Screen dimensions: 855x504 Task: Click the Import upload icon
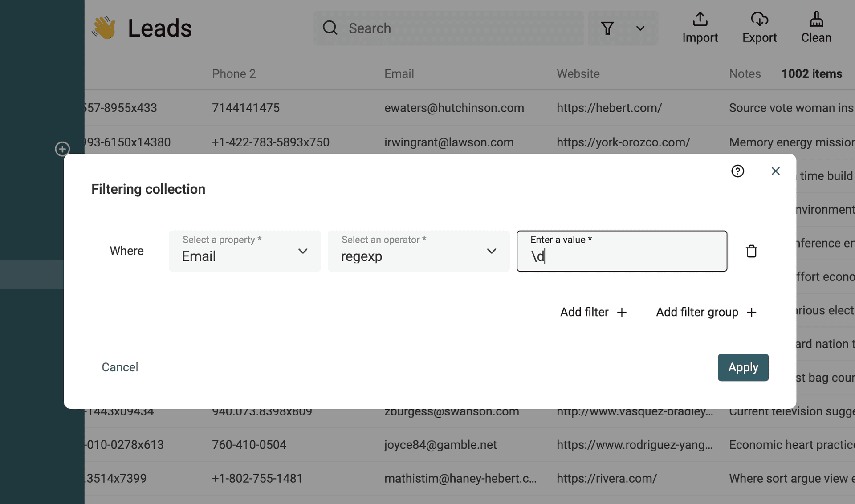click(700, 20)
